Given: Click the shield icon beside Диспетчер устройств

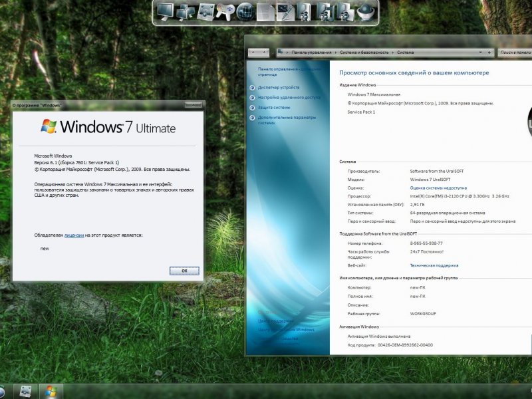Looking at the screenshot, I should pos(252,88).
